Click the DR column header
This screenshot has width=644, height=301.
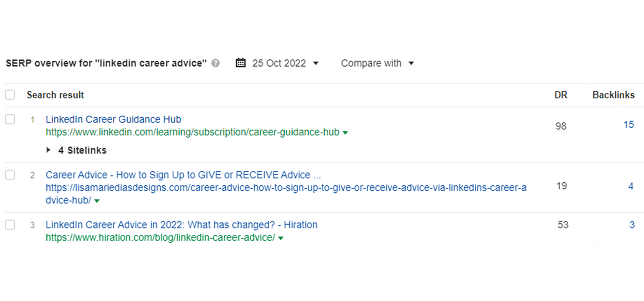[x=561, y=95]
